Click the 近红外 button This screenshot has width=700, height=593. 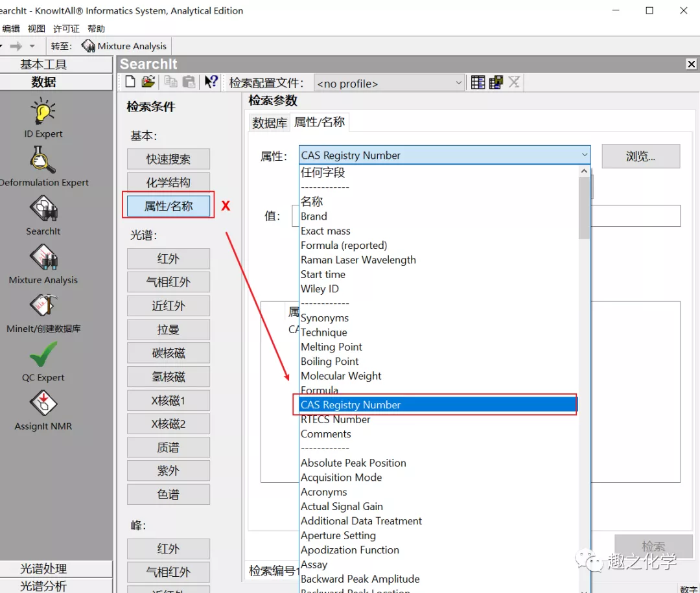click(169, 306)
